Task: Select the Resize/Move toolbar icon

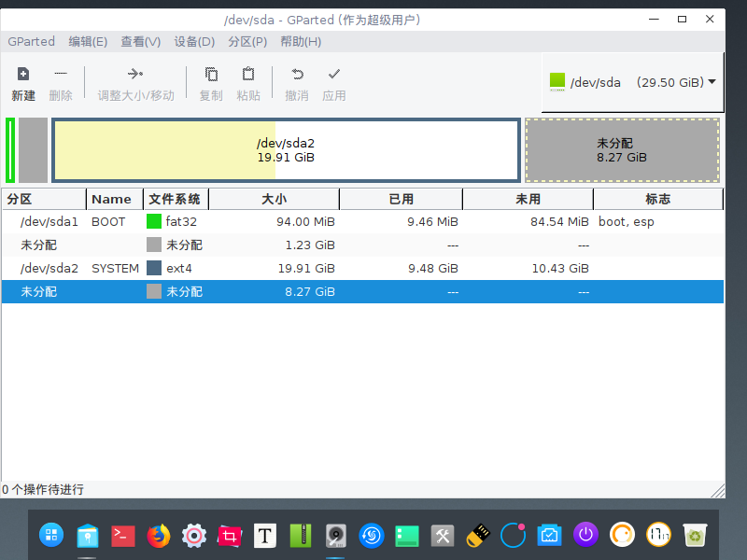Action: point(135,75)
